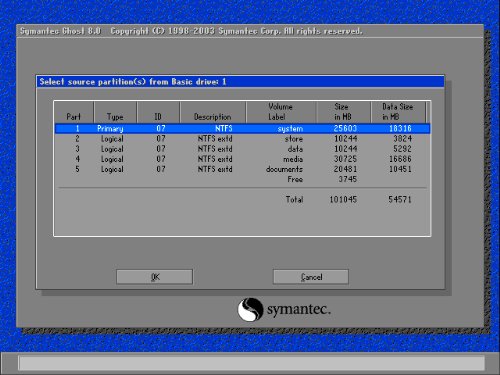Select partition 1 labeled system
Viewport: 500px width, 375px height.
[242, 128]
